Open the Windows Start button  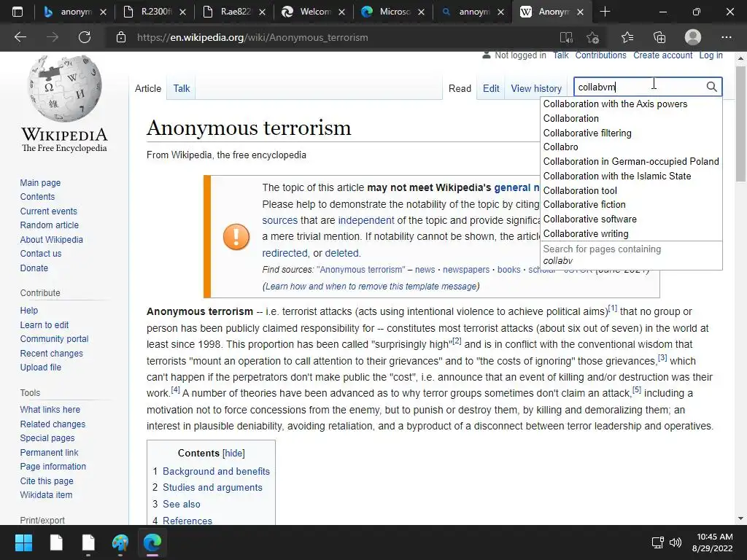[x=23, y=542]
